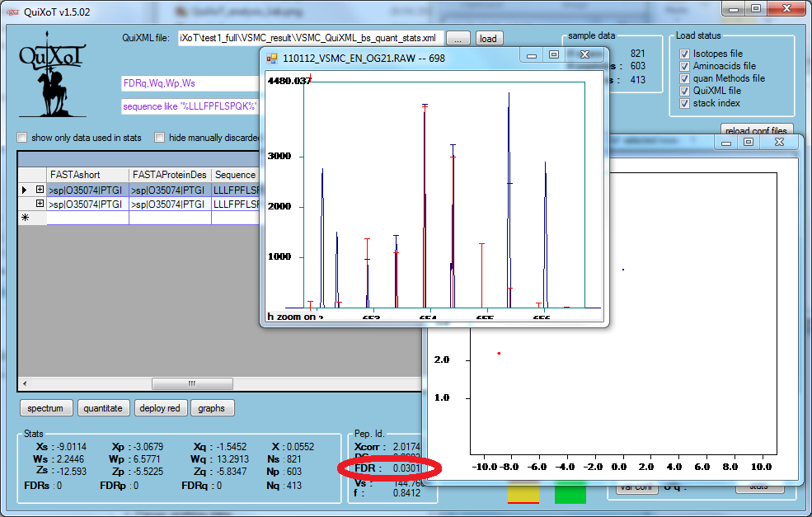Click the spectrum window's title bar icon
The width and height of the screenshot is (812, 517).
pyautogui.click(x=272, y=59)
